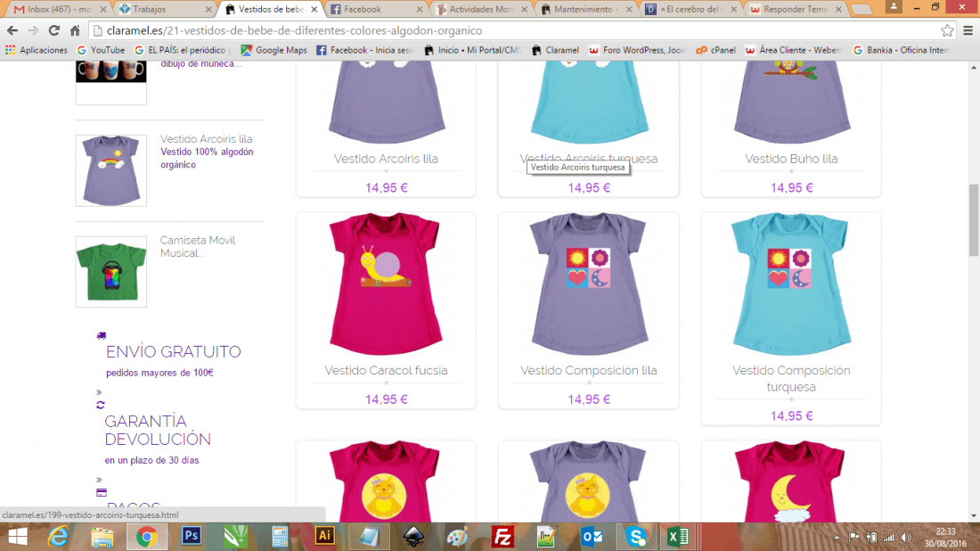Click the Vestido Búho lila product title
The height and width of the screenshot is (551, 980).
[791, 159]
